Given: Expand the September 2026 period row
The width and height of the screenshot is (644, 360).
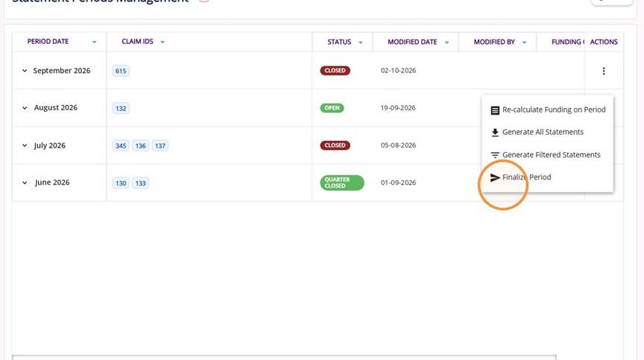Looking at the screenshot, I should tap(25, 71).
